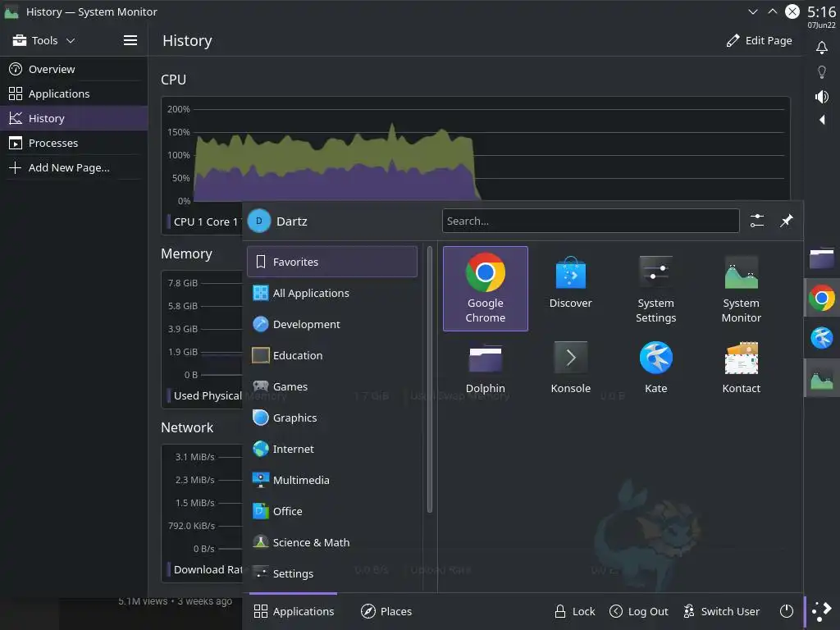The image size is (840, 630).
Task: Open the Graphics category
Action: [332, 418]
